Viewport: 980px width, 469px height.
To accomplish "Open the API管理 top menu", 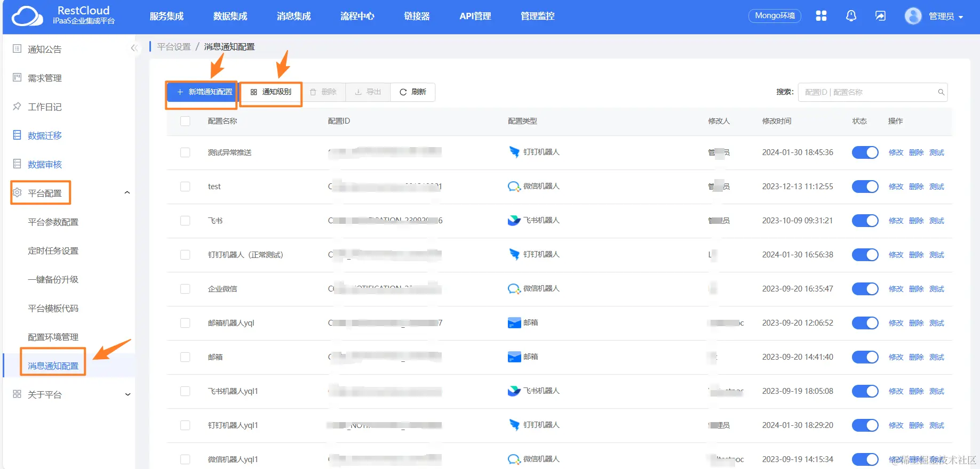I will pyautogui.click(x=475, y=16).
